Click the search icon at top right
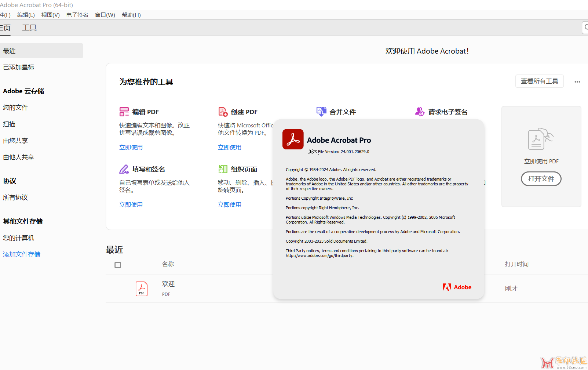The image size is (588, 370). tap(586, 27)
